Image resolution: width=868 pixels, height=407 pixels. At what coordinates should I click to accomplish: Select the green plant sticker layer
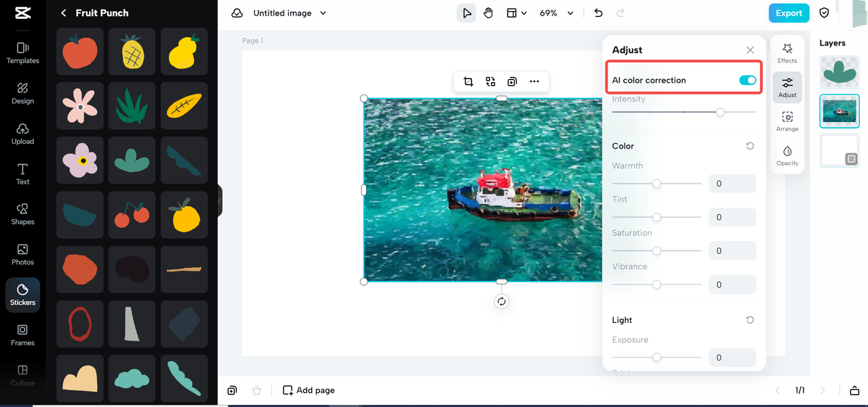840,73
